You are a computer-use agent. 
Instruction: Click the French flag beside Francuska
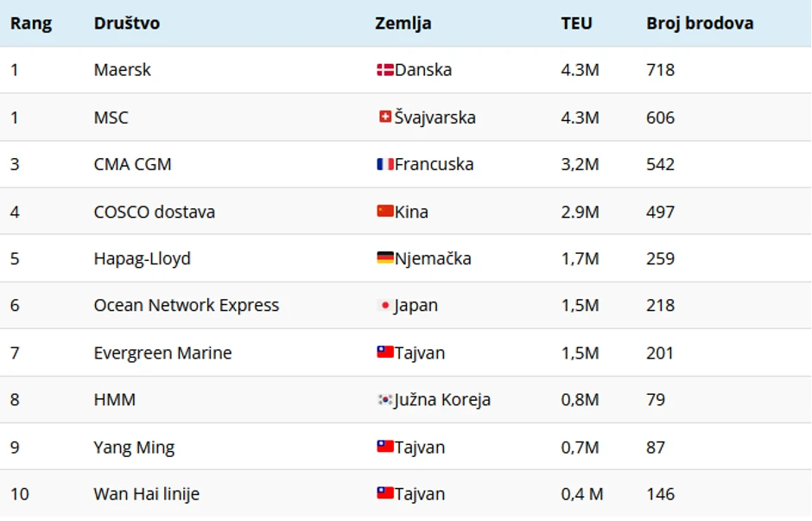point(385,164)
